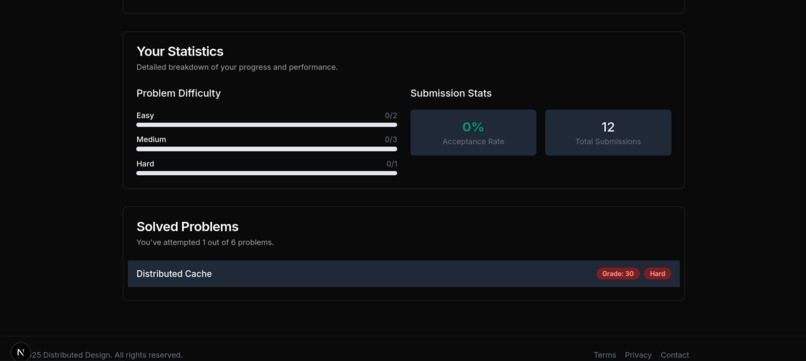Viewport: 806px width, 361px height.
Task: Click the Easy 0/2 count
Action: point(391,115)
